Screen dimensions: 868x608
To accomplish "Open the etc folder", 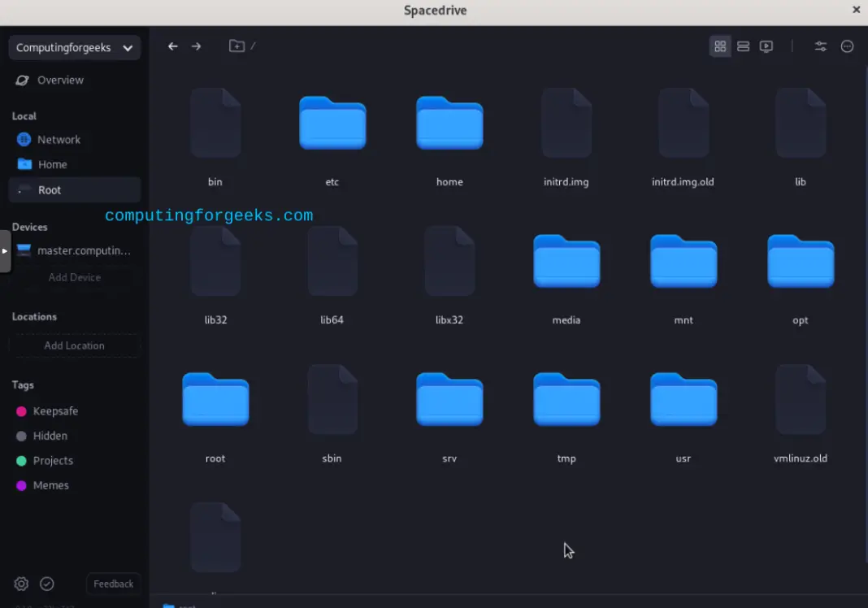I will [x=332, y=124].
